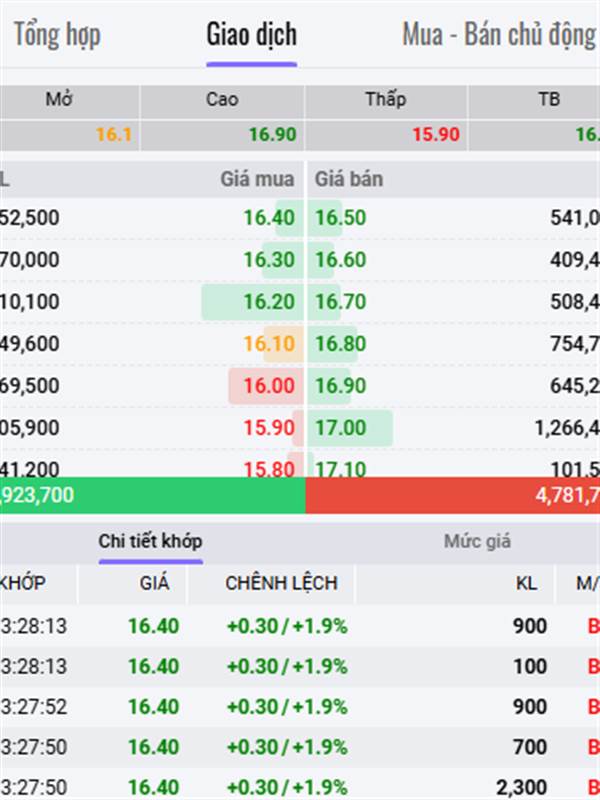This screenshot has width=600, height=800.
Task: Click ask price 16.50 in Giá bán
Action: point(340,218)
